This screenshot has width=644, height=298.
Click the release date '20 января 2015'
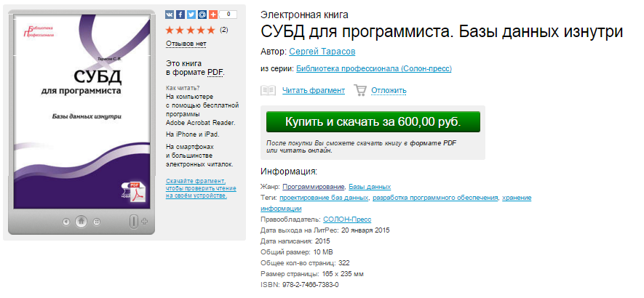coord(365,230)
